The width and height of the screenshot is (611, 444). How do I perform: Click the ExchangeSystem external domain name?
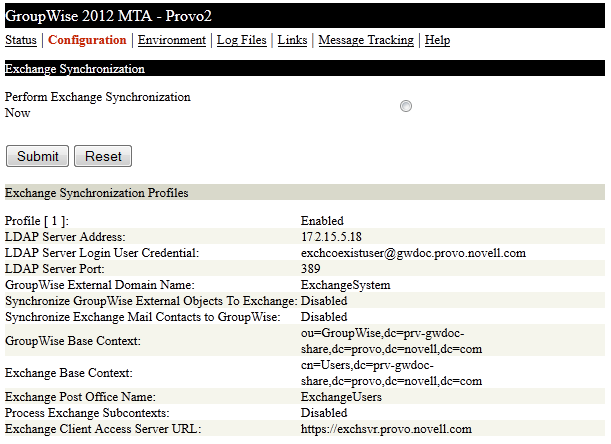pyautogui.click(x=345, y=285)
